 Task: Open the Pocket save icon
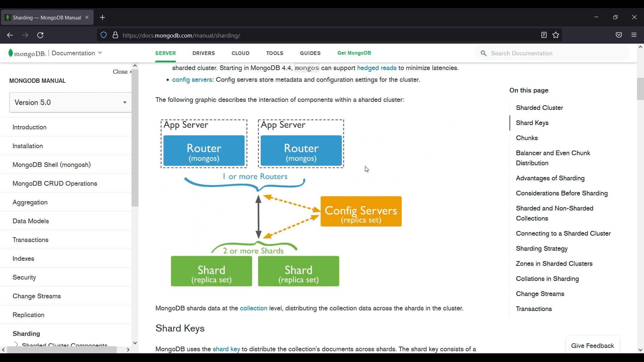coord(619,35)
